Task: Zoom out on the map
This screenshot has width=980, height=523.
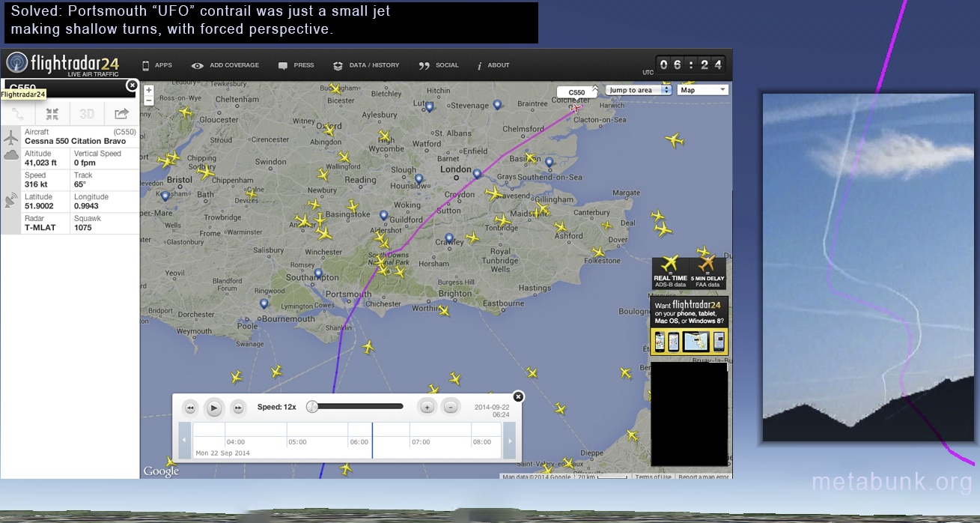Action: [x=148, y=100]
